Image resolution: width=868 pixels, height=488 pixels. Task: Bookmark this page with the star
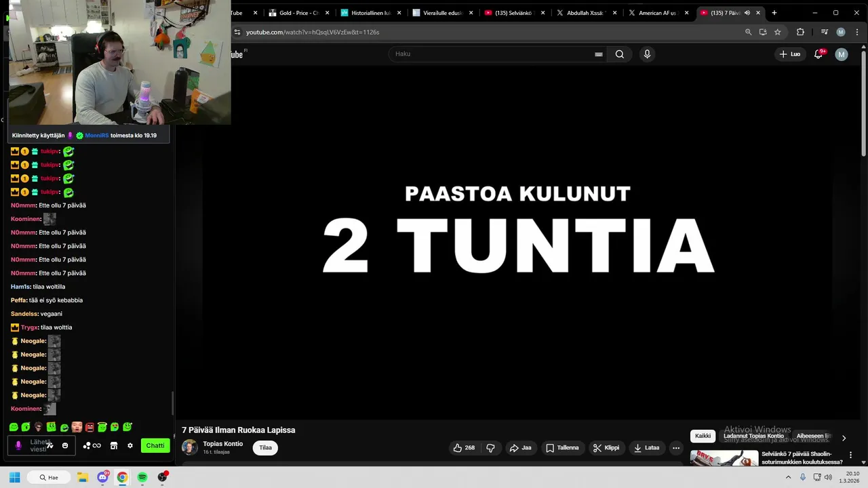pyautogui.click(x=778, y=32)
